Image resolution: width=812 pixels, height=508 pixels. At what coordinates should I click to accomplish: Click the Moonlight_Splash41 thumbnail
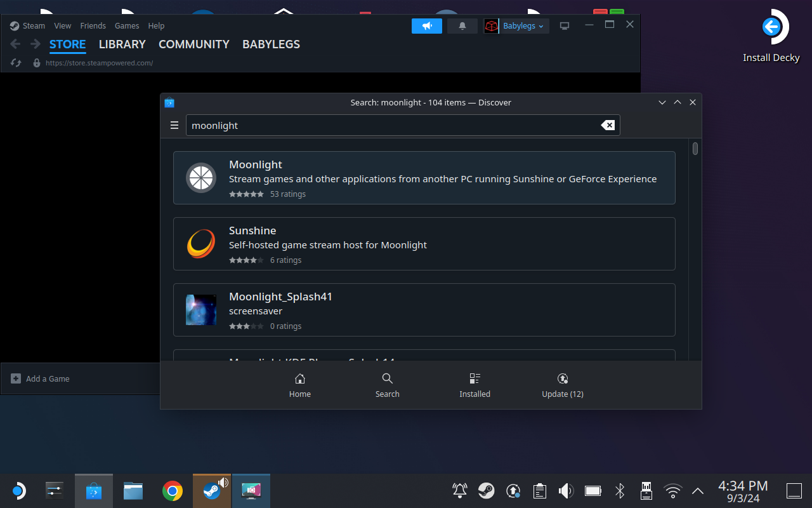click(201, 310)
